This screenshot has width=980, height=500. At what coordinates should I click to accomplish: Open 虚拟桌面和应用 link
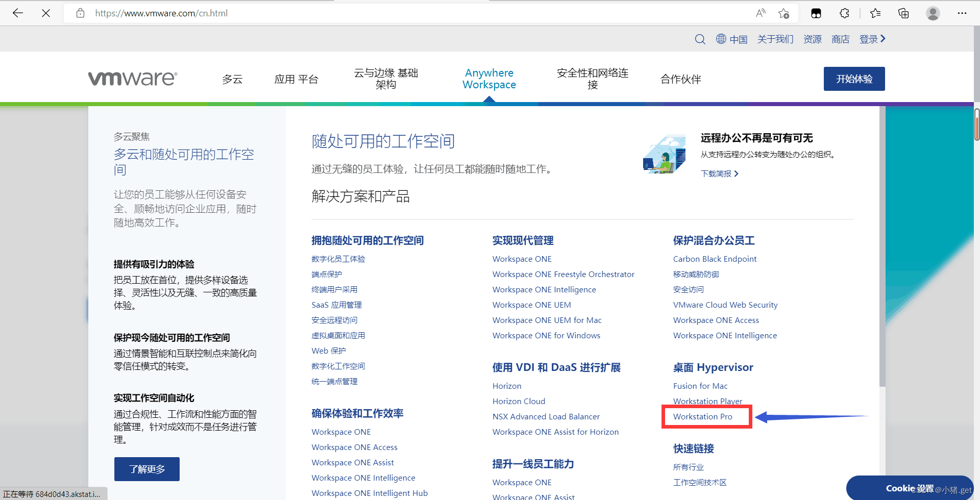click(338, 335)
